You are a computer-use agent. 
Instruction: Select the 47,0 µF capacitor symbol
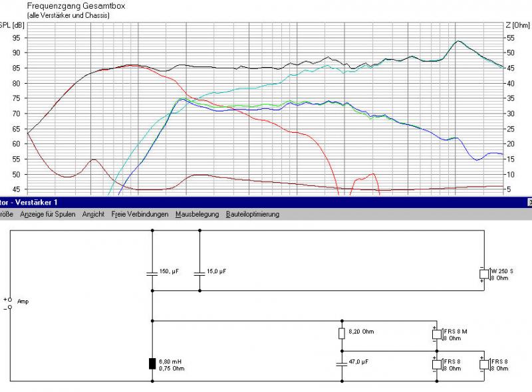pyautogui.click(x=342, y=364)
